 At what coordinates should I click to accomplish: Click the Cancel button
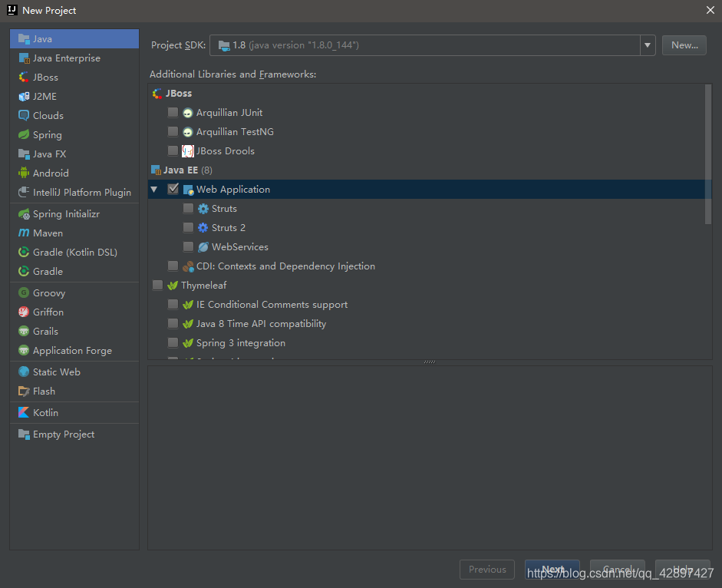(x=617, y=570)
